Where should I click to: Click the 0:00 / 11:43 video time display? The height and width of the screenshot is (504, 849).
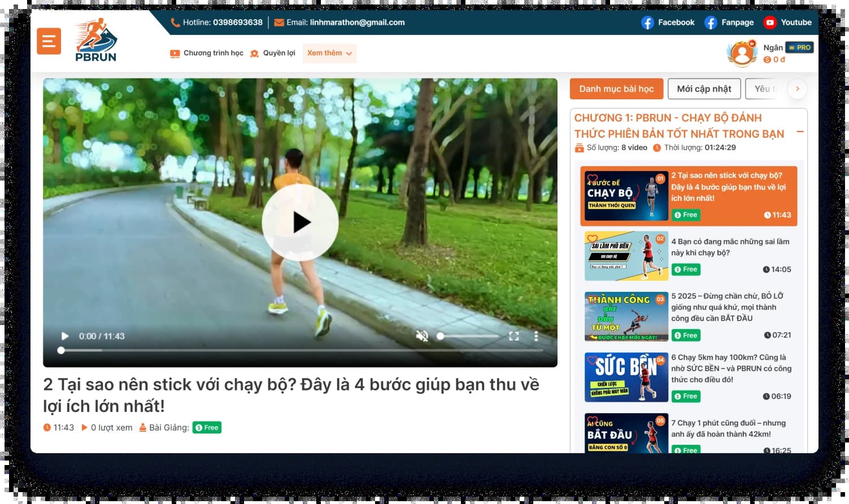pos(102,336)
